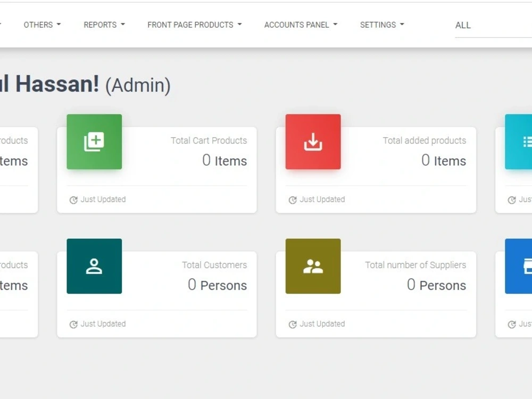
Task: Expand the REPORTS menu
Action: (x=104, y=25)
